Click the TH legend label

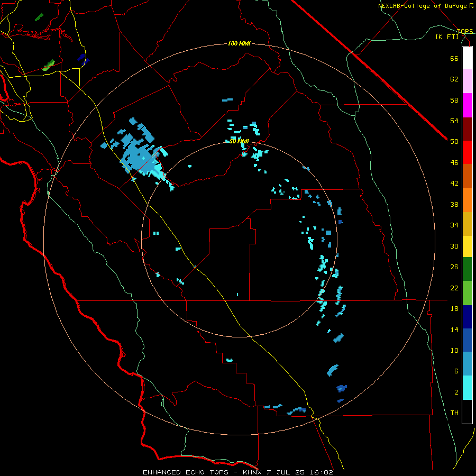pyautogui.click(x=454, y=413)
